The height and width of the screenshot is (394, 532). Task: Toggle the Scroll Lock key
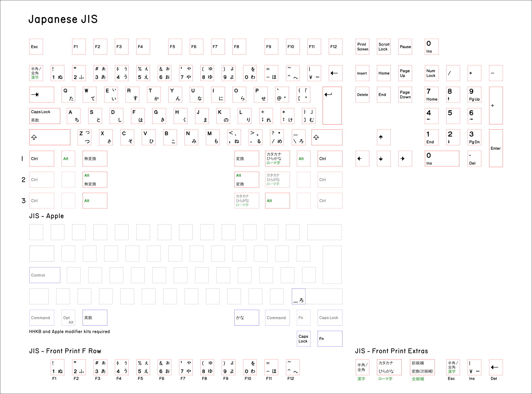(383, 47)
